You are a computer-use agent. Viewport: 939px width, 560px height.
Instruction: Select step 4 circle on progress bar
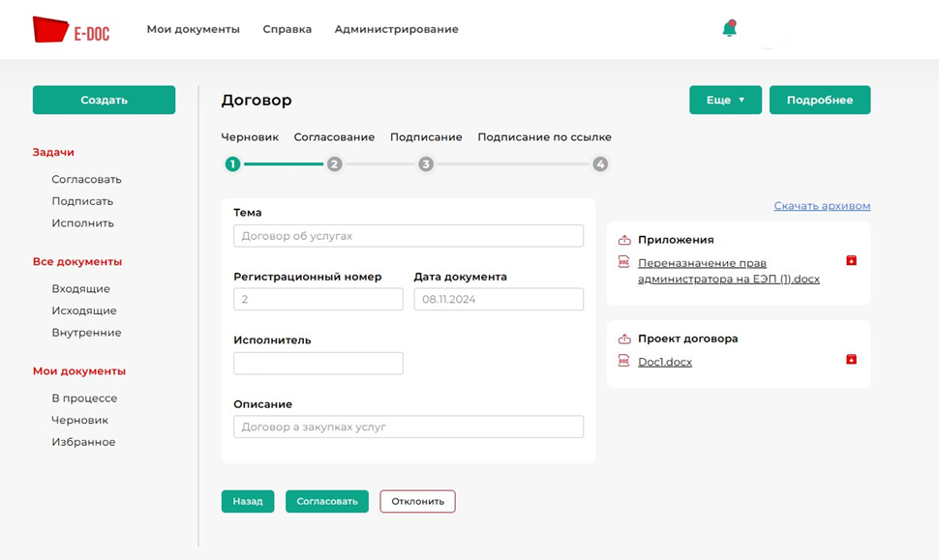pyautogui.click(x=600, y=164)
